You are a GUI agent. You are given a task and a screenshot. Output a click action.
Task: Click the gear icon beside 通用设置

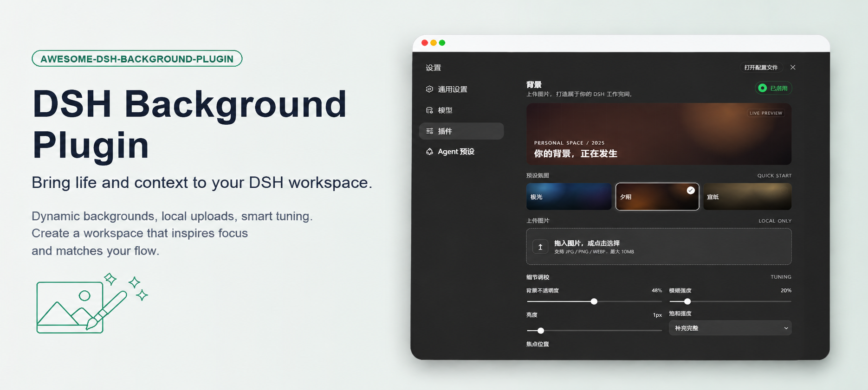pos(429,89)
